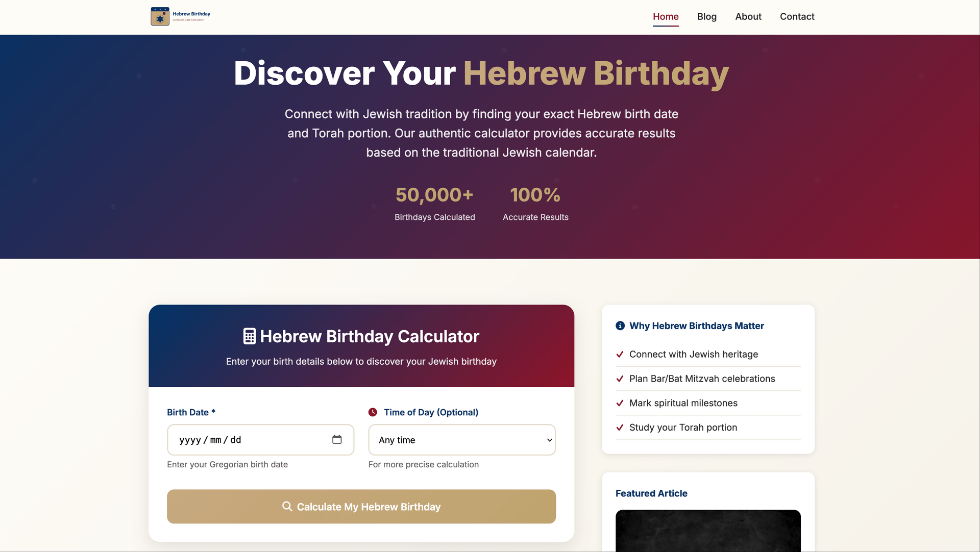Click the Hebrew Birthday logo icon

pyautogui.click(x=160, y=16)
